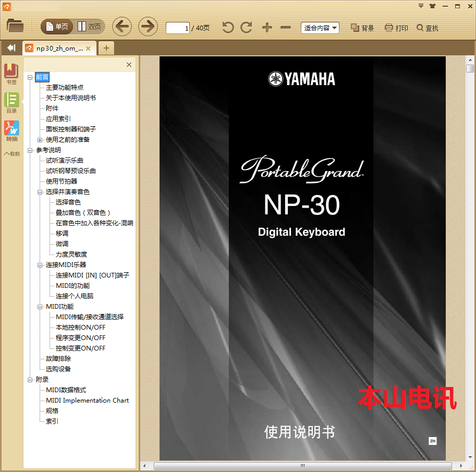
Task: Select MIDI的功能 in the outline
Action: [73, 285]
